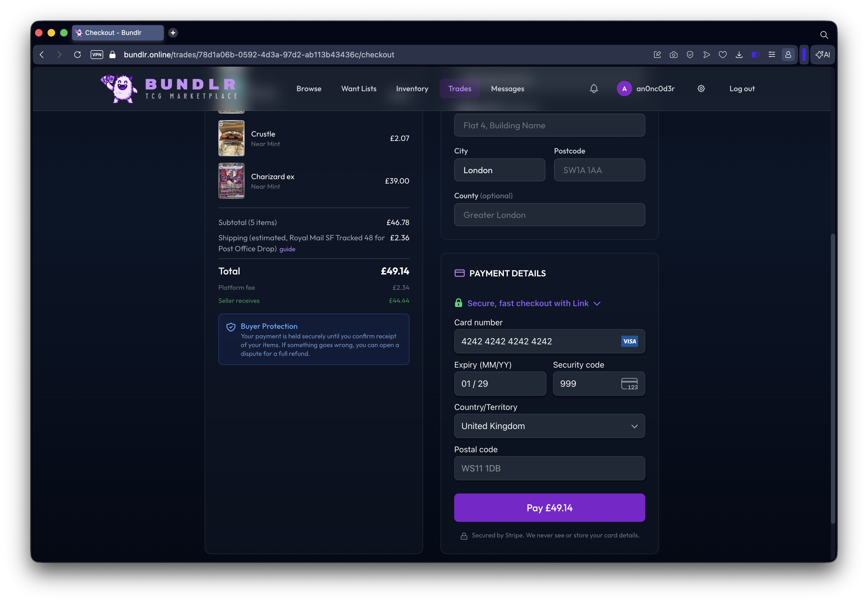Viewport: 868px width, 603px height.
Task: Go to Want Lists
Action: [x=359, y=88]
